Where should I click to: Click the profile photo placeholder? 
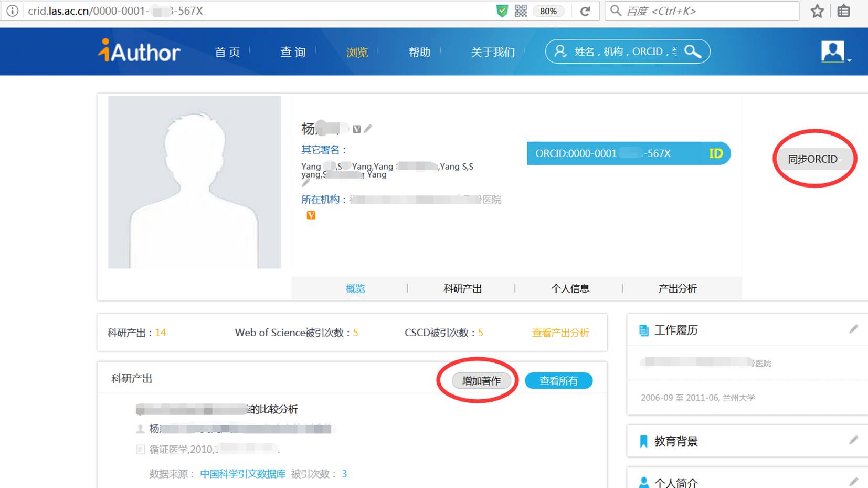click(194, 182)
